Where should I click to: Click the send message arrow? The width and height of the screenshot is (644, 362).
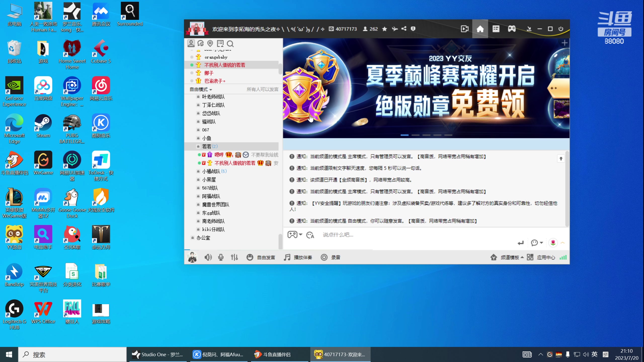[520, 243]
